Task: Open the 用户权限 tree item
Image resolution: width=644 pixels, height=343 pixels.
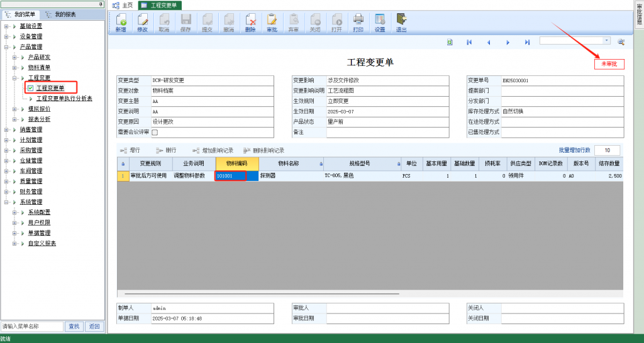Action: click(x=39, y=222)
